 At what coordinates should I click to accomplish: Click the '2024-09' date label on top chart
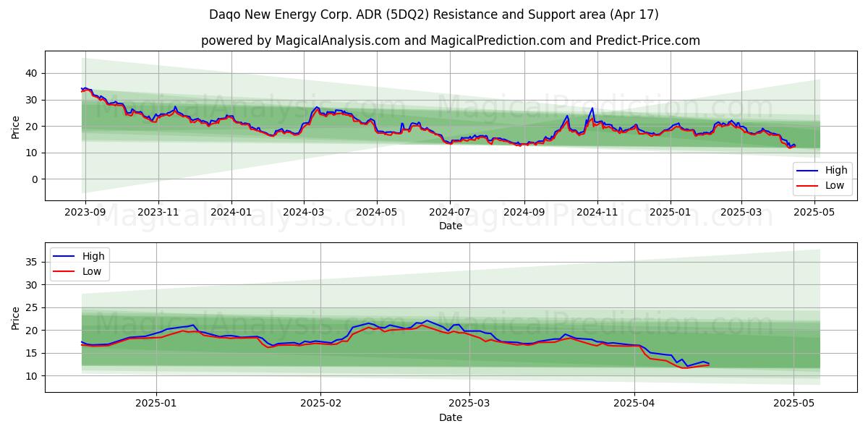pyautogui.click(x=524, y=213)
